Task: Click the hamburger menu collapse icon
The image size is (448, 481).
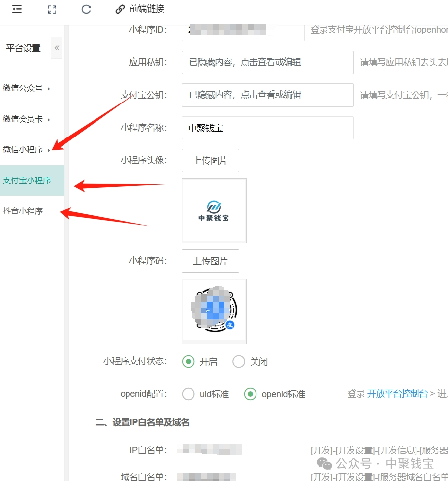Action: tap(16, 9)
